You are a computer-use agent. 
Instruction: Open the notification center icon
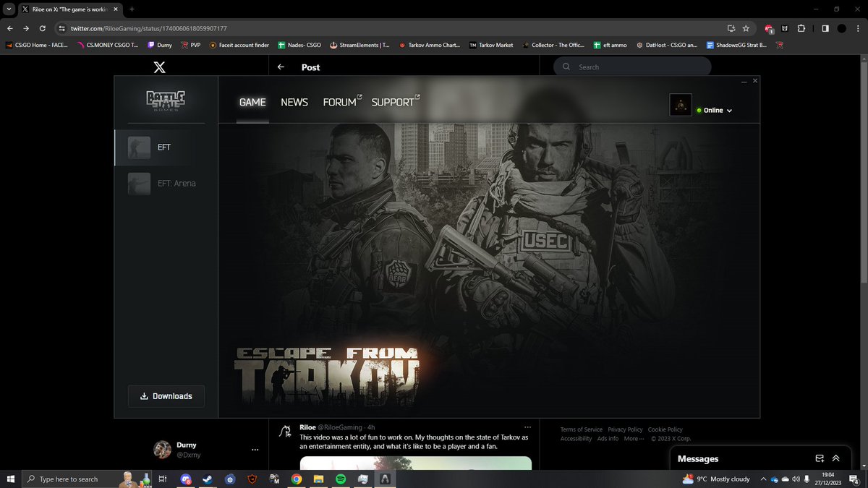tap(854, 479)
